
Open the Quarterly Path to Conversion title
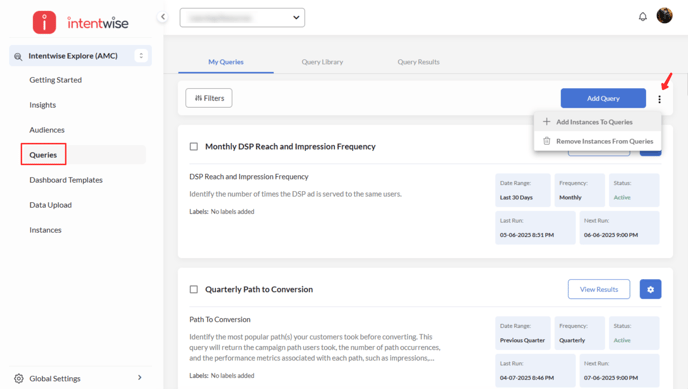[259, 289]
